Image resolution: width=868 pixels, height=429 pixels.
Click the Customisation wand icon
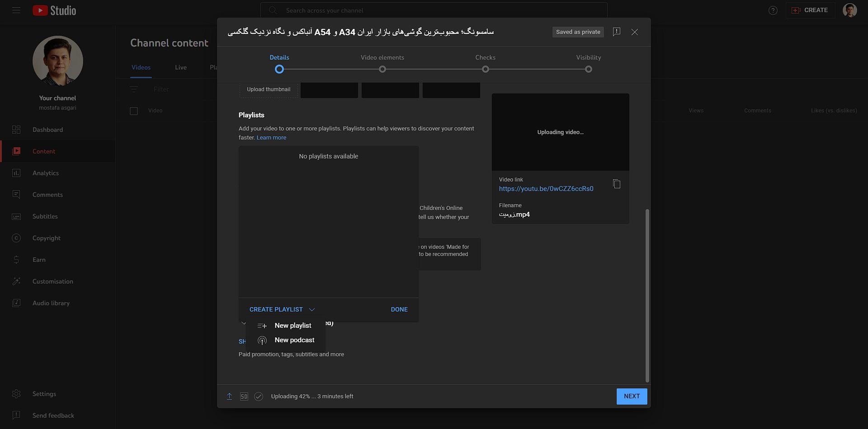[16, 281]
